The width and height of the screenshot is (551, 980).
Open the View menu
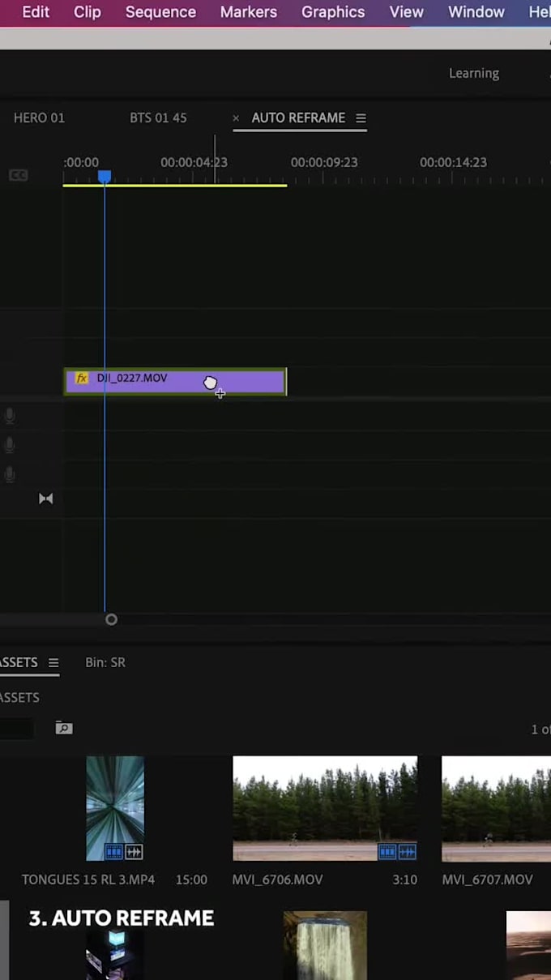click(x=406, y=12)
